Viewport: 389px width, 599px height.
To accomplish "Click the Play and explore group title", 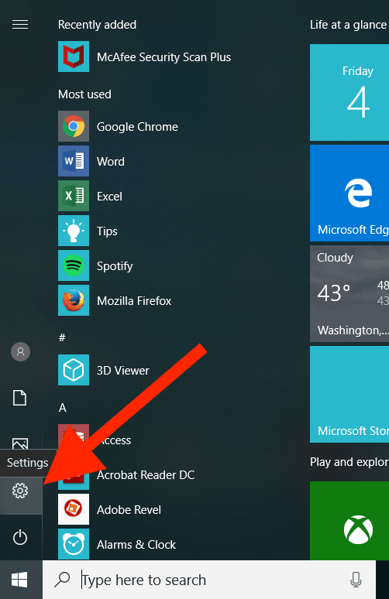I will click(349, 462).
